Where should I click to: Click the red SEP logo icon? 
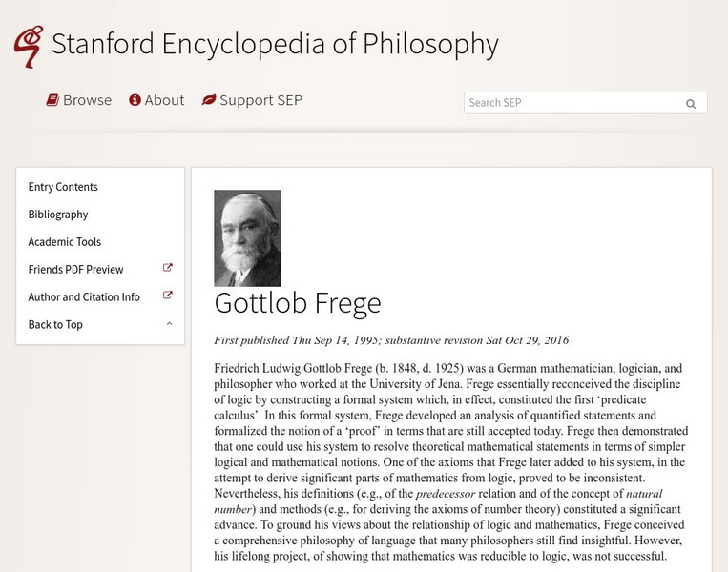click(29, 46)
